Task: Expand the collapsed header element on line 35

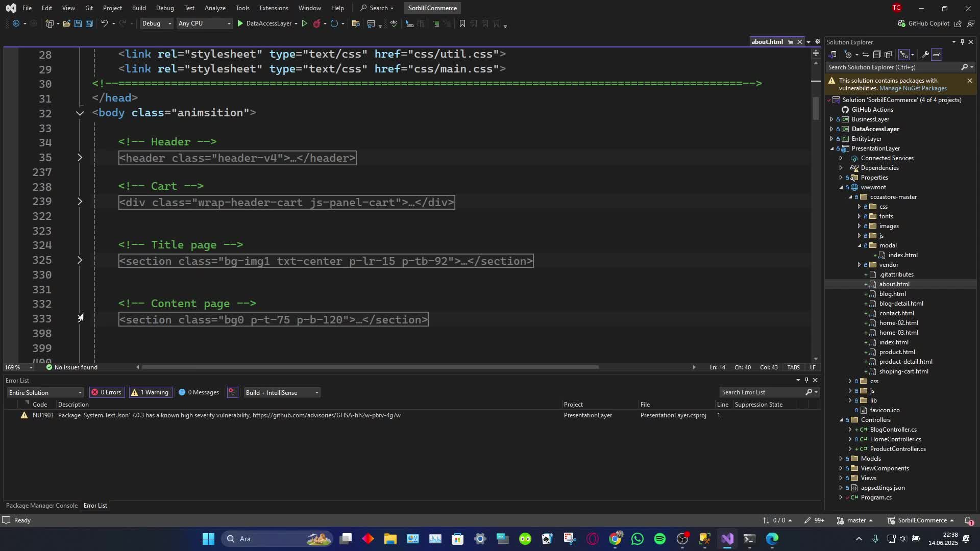Action: [x=80, y=158]
